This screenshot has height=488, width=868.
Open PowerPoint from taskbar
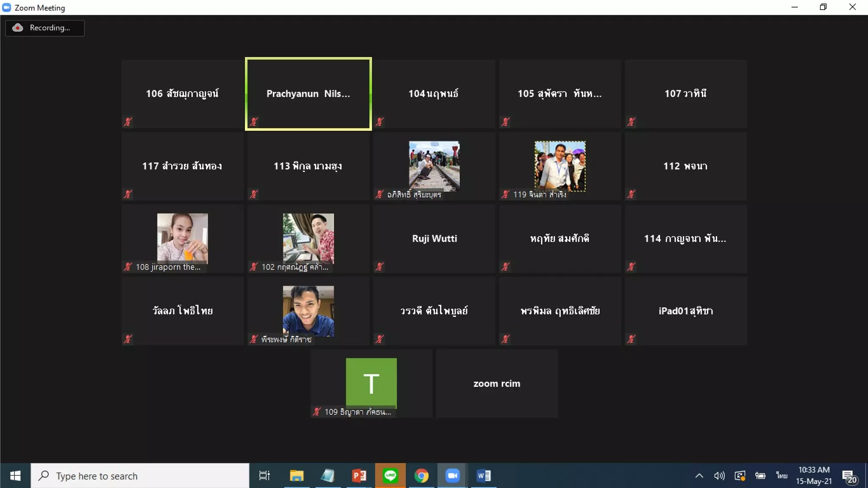tap(359, 476)
